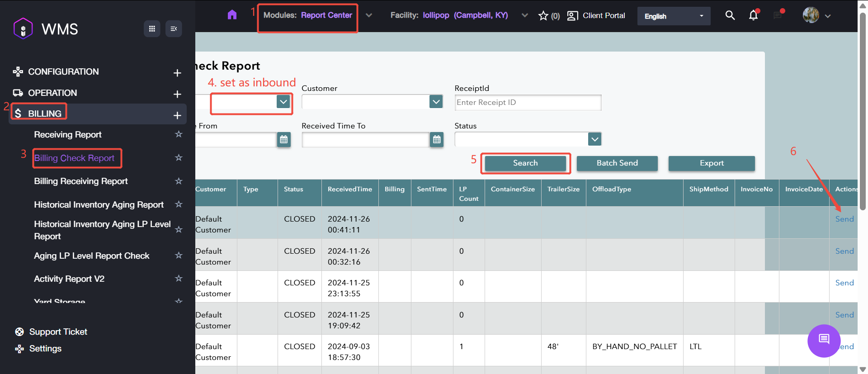Open the purple chat bubble button
Image resolution: width=868 pixels, height=374 pixels.
[824, 341]
